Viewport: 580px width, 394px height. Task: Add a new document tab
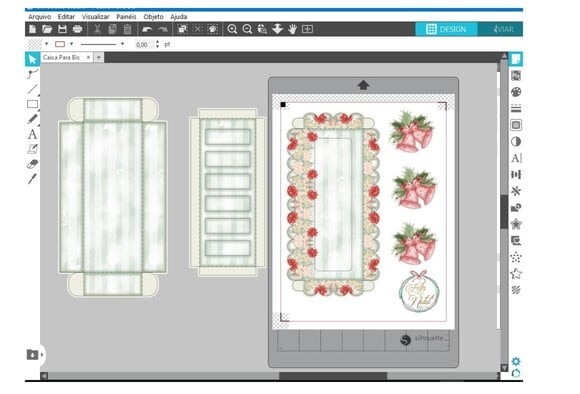click(99, 57)
